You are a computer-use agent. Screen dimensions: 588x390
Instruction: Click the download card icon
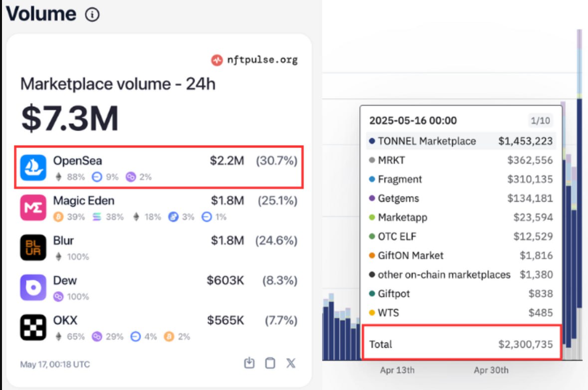[x=249, y=363]
